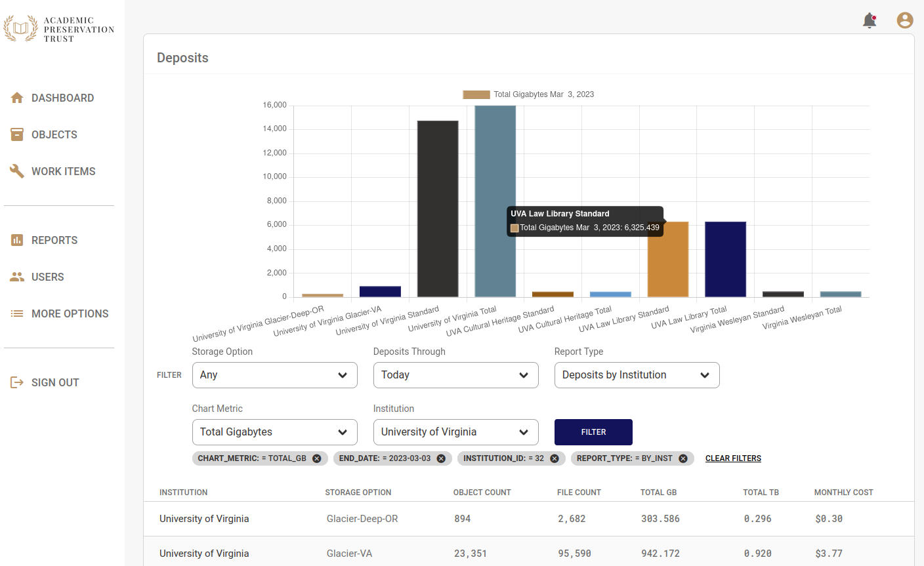Click the University of Virginia Total bar
The height and width of the screenshot is (566, 924).
[x=495, y=201]
